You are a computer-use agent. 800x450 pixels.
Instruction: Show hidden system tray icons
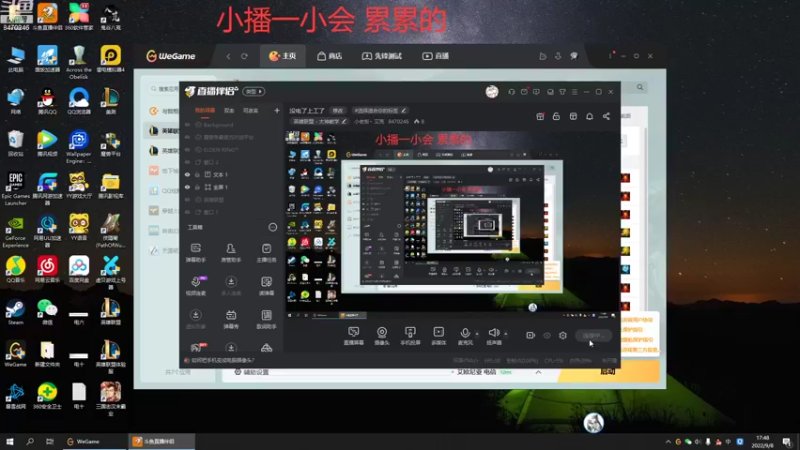point(668,442)
